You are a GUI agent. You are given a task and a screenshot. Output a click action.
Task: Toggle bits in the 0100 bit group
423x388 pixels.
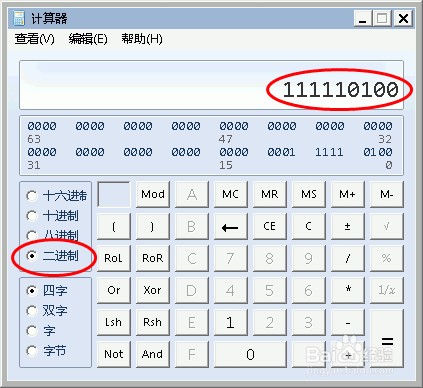click(x=378, y=152)
